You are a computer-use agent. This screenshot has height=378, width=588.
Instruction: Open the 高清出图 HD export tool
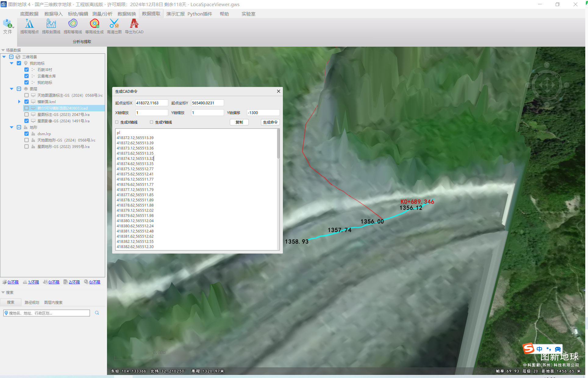point(114,26)
